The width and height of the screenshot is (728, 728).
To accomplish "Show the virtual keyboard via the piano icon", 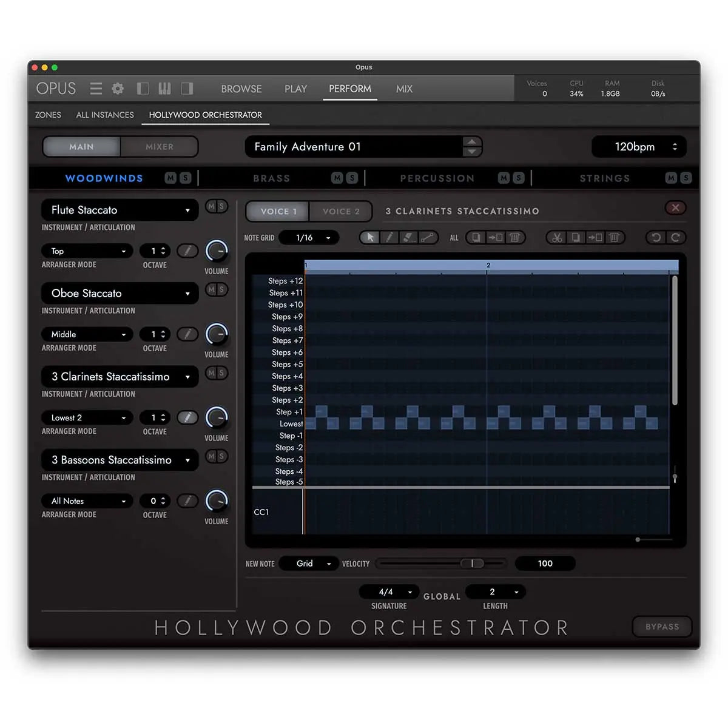I will (164, 89).
